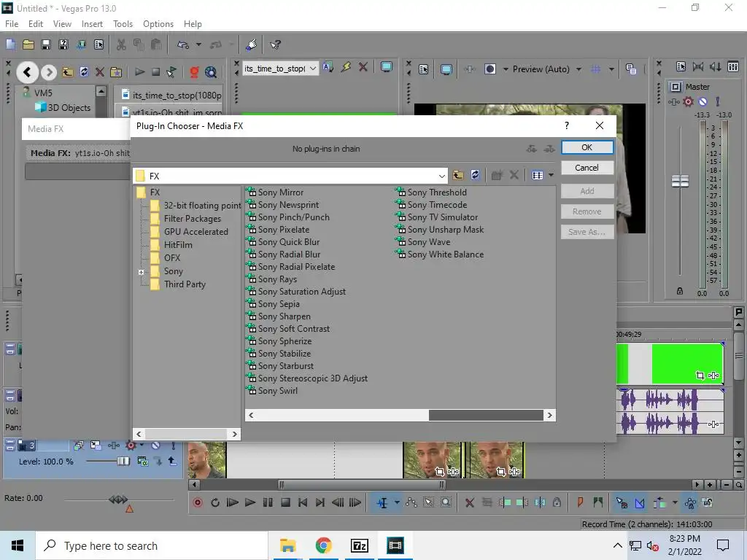Click the Lock Event icon
This screenshot has height=560, width=747.
click(557, 502)
